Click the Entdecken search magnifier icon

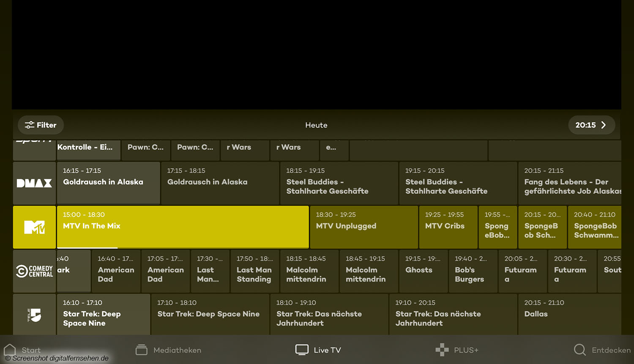click(579, 350)
